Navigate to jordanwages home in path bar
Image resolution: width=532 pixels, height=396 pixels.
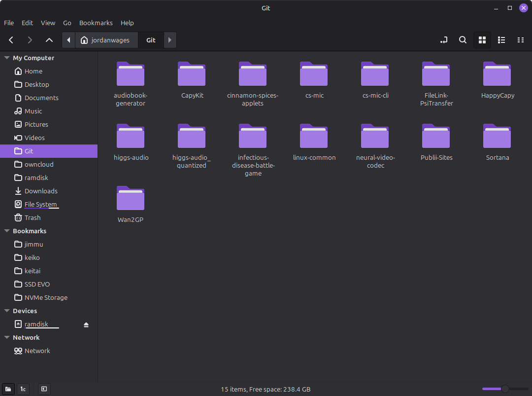click(106, 40)
